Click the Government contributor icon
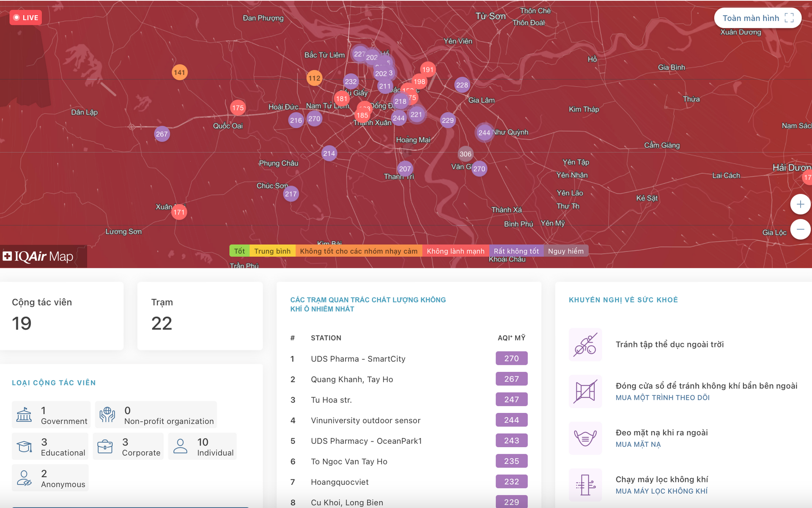This screenshot has height=508, width=812. click(x=24, y=415)
